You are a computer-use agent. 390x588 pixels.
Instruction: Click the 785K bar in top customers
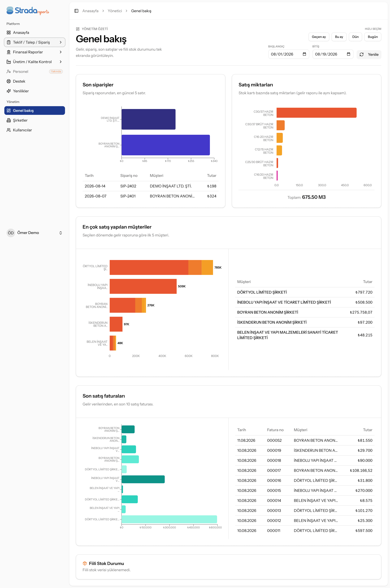[161, 267]
